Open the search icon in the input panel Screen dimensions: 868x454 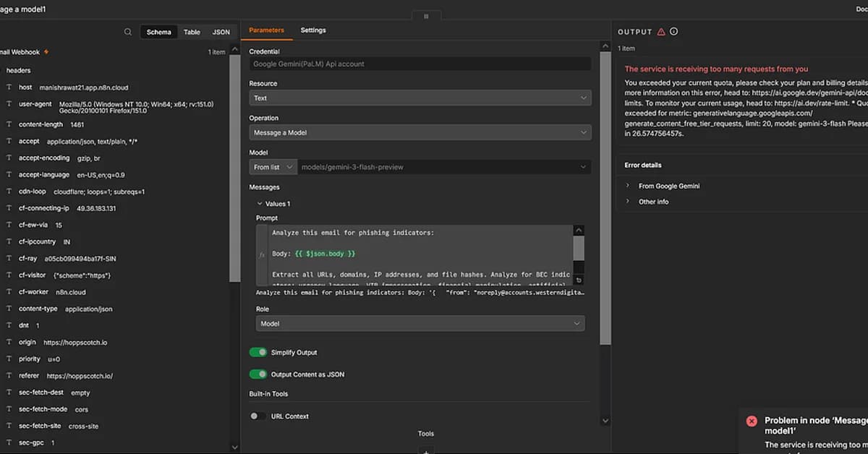(x=128, y=32)
